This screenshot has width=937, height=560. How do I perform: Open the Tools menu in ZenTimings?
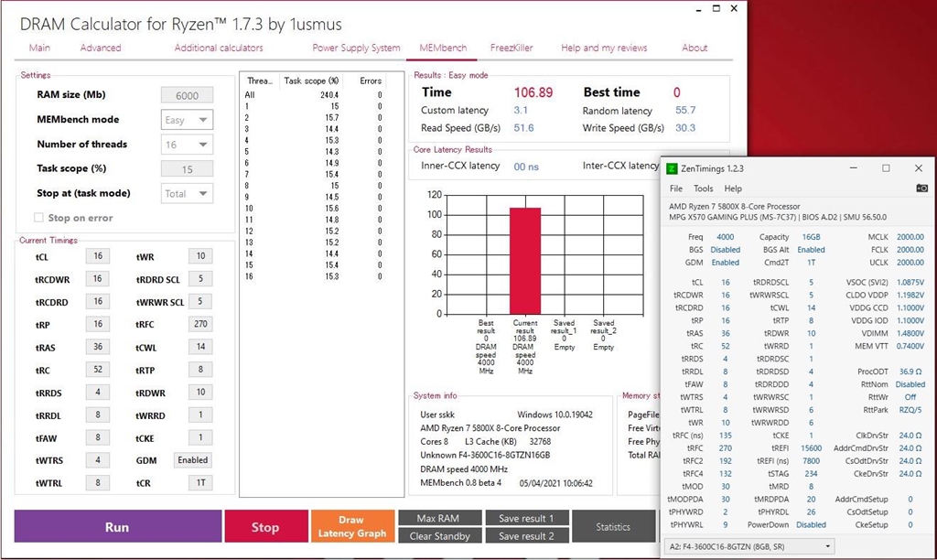click(x=704, y=188)
